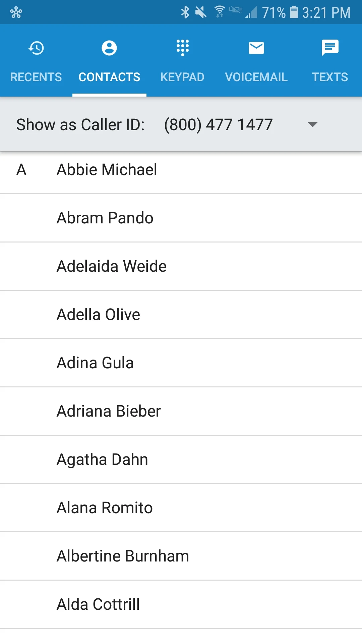
Task: Tap the Wi-Fi status icon
Action: tap(220, 12)
